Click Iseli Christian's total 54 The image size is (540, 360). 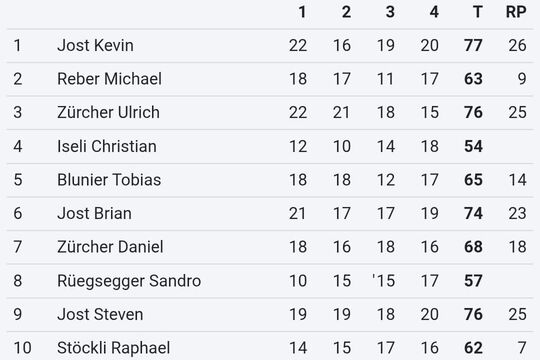tap(473, 146)
